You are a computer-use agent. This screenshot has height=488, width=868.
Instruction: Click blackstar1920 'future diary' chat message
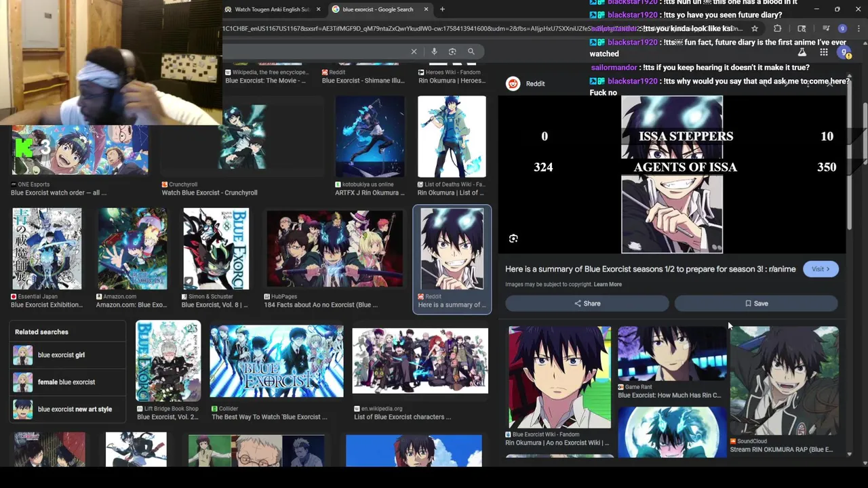tap(686, 15)
